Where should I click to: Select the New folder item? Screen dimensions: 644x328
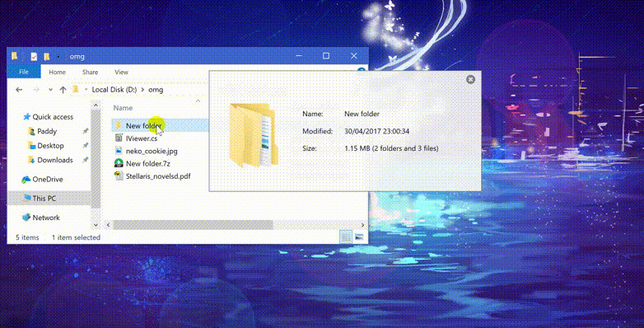(143, 126)
